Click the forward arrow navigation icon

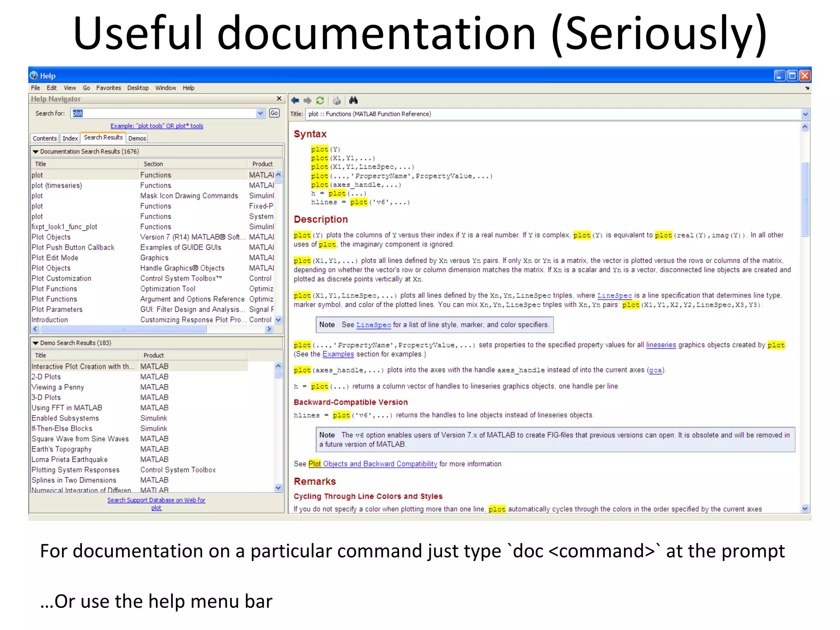(307, 100)
